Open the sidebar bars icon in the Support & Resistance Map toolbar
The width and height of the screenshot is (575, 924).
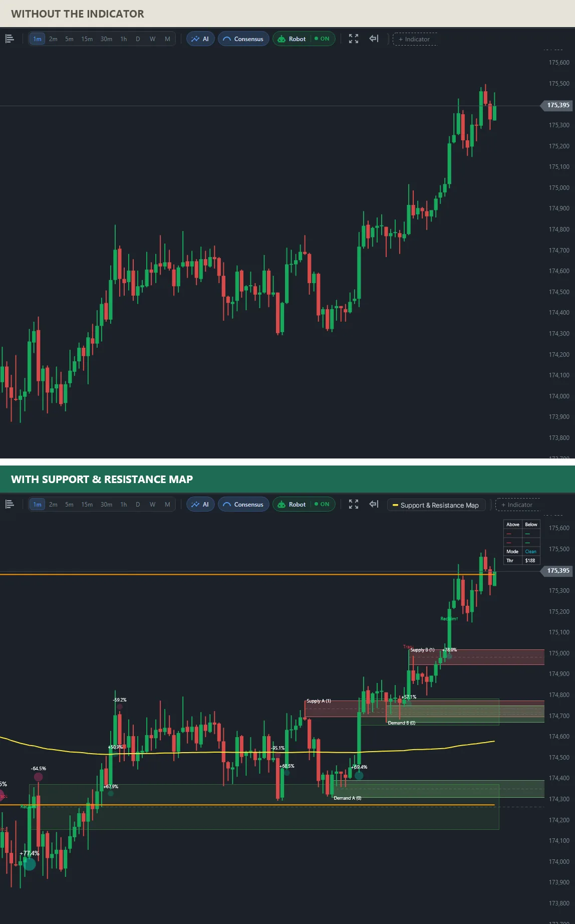coord(10,504)
